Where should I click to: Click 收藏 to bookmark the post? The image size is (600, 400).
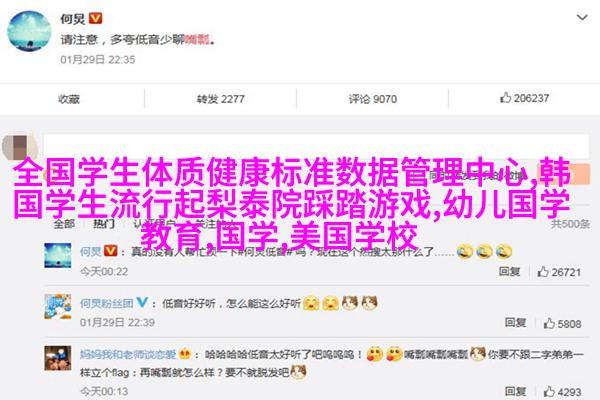(69, 99)
